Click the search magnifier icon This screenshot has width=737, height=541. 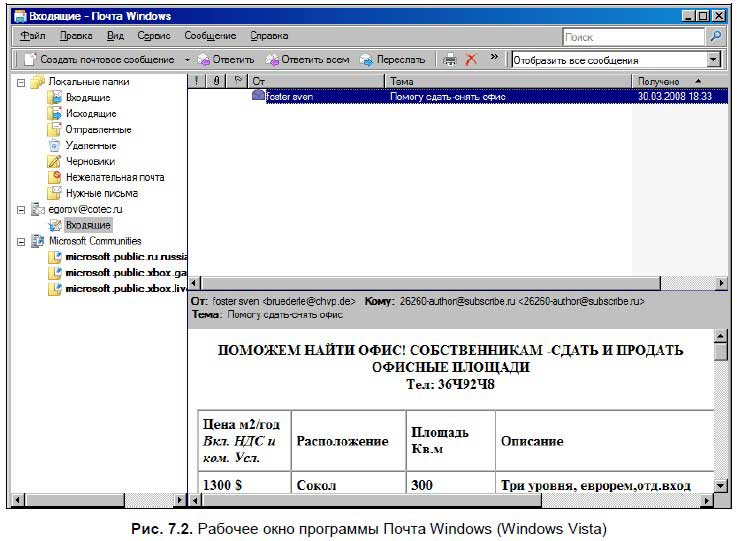click(x=715, y=36)
